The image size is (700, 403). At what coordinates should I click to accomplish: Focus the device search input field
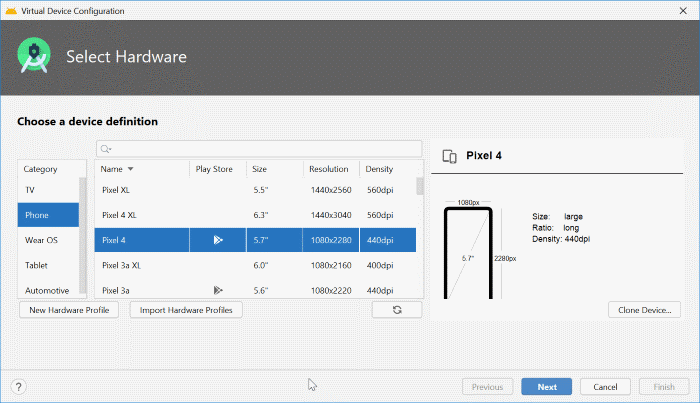click(259, 149)
